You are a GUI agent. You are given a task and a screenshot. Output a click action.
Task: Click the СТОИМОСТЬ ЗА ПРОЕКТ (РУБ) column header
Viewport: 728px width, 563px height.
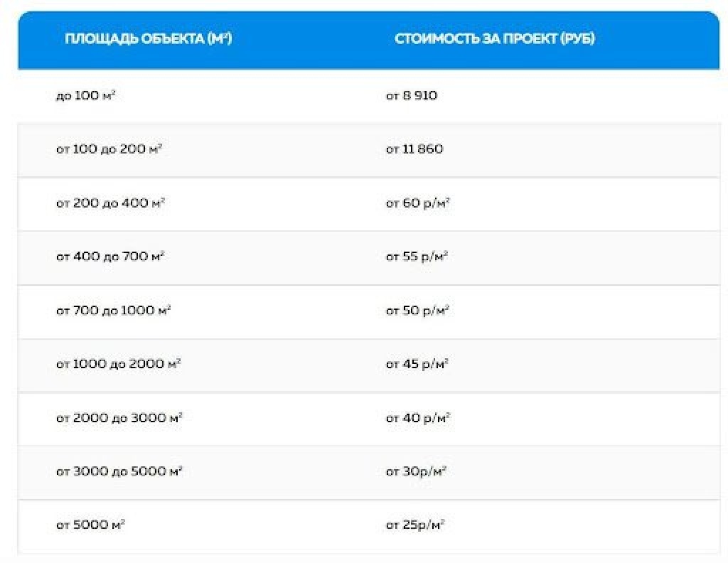tap(495, 39)
